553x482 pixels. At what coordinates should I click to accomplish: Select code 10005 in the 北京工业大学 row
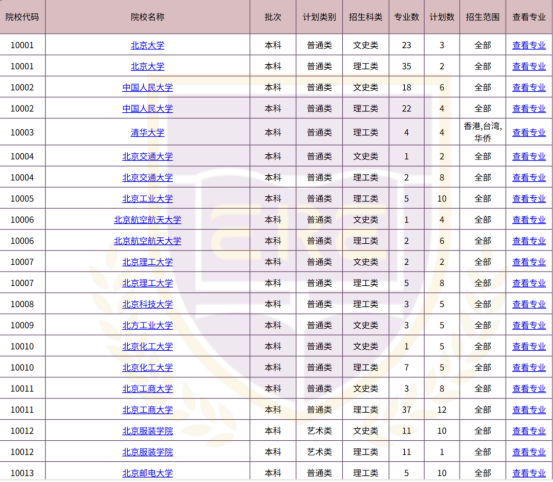pyautogui.click(x=22, y=199)
